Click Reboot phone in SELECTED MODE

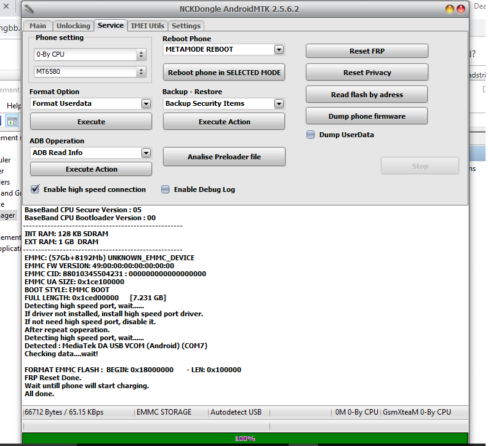tap(224, 73)
